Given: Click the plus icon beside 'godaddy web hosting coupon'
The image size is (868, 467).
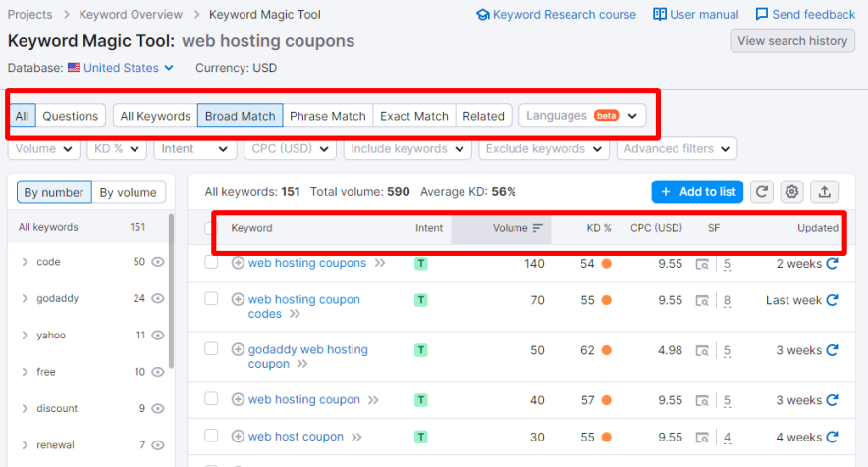Looking at the screenshot, I should (238, 349).
